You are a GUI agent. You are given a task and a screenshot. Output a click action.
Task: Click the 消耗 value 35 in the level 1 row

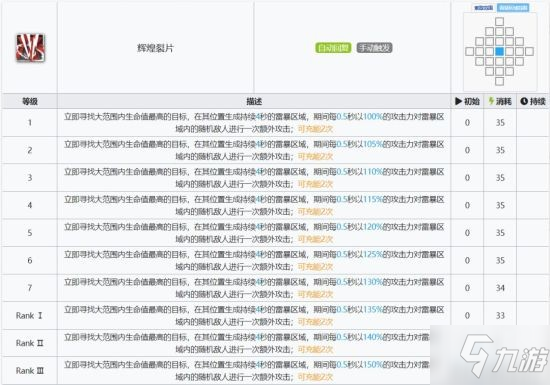500,123
